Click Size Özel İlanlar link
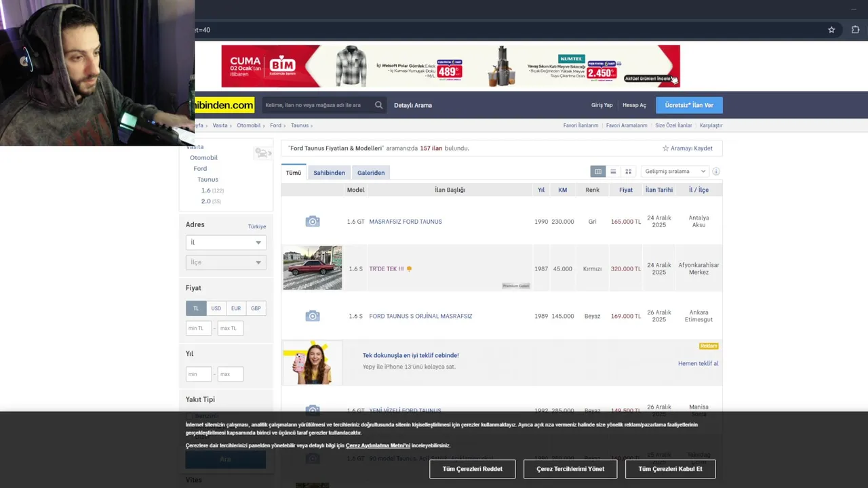Screen dimensions: 868x488 [x=673, y=125]
